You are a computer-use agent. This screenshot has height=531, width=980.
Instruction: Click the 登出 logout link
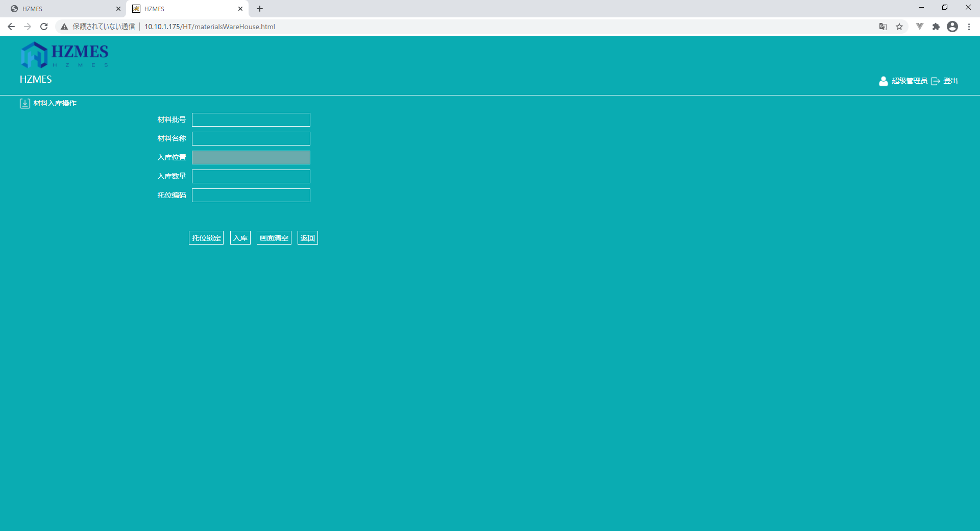tap(950, 81)
